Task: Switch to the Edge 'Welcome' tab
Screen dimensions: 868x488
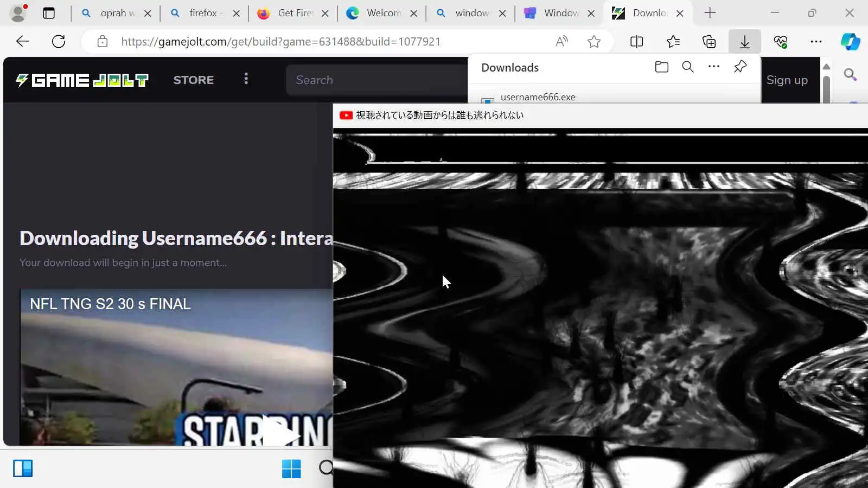Action: click(382, 13)
